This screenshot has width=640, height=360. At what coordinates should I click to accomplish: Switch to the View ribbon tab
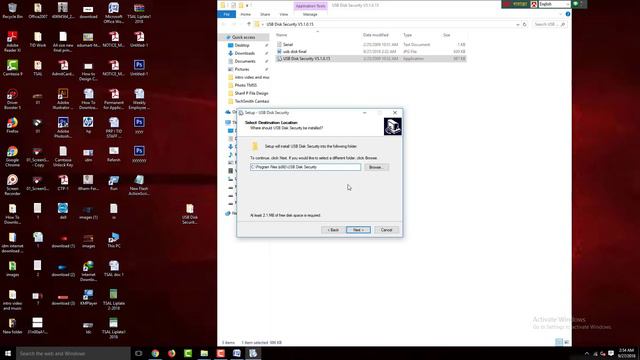pyautogui.click(x=284, y=14)
